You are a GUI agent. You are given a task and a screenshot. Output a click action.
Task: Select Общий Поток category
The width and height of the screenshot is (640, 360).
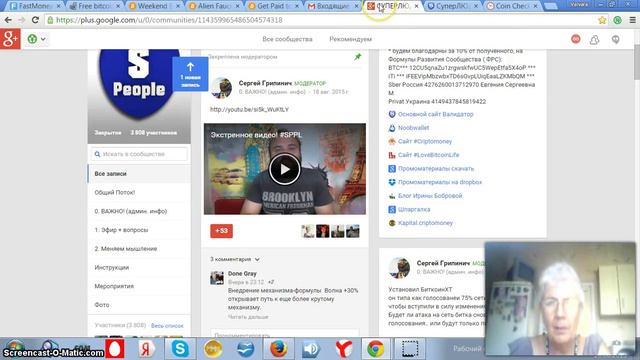pos(139,192)
